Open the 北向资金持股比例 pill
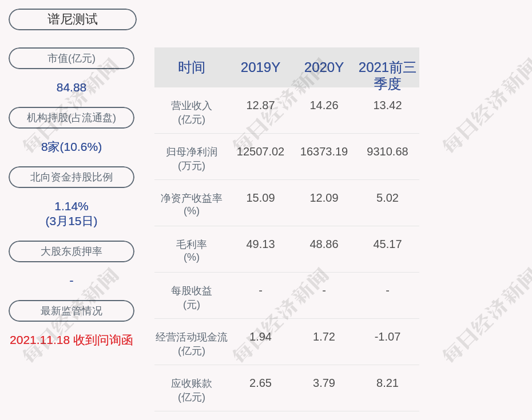The image size is (532, 420). coord(72,177)
